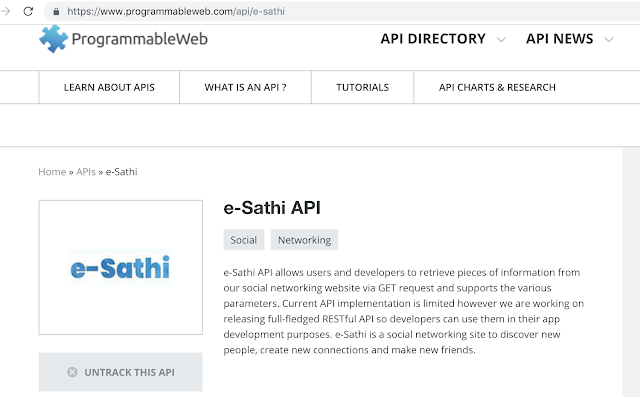Screen dimensions: 640x397
Task: Click the APIs breadcrumb link
Action: (x=86, y=172)
